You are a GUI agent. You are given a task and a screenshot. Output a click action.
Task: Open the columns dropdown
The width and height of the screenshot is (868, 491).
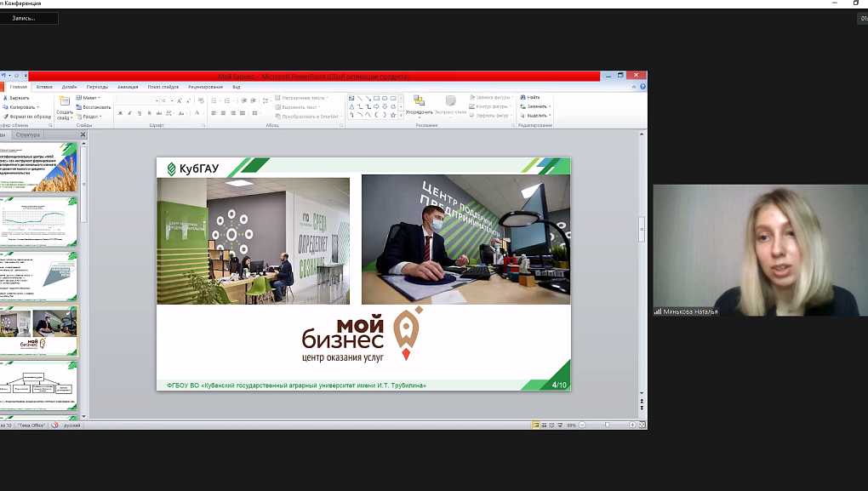[x=256, y=113]
